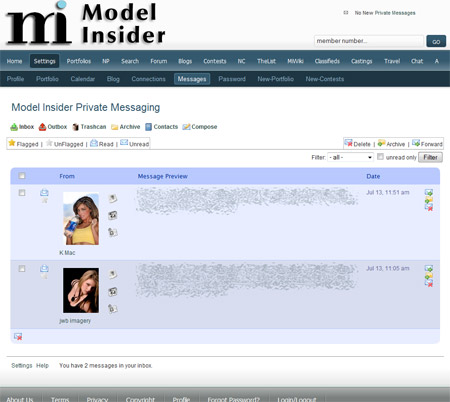Click the forward icon on jwb imagery's message row
Screen dimensions: 450x402
click(x=429, y=268)
